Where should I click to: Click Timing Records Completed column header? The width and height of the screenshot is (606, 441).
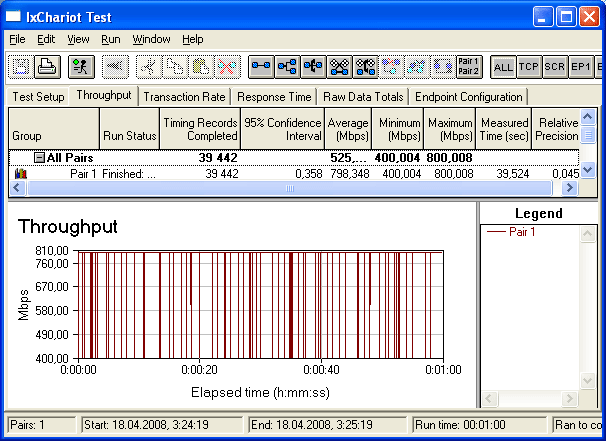[200, 129]
